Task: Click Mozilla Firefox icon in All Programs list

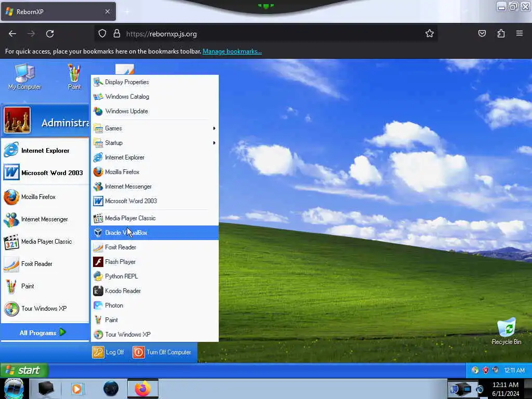Action: (98, 172)
